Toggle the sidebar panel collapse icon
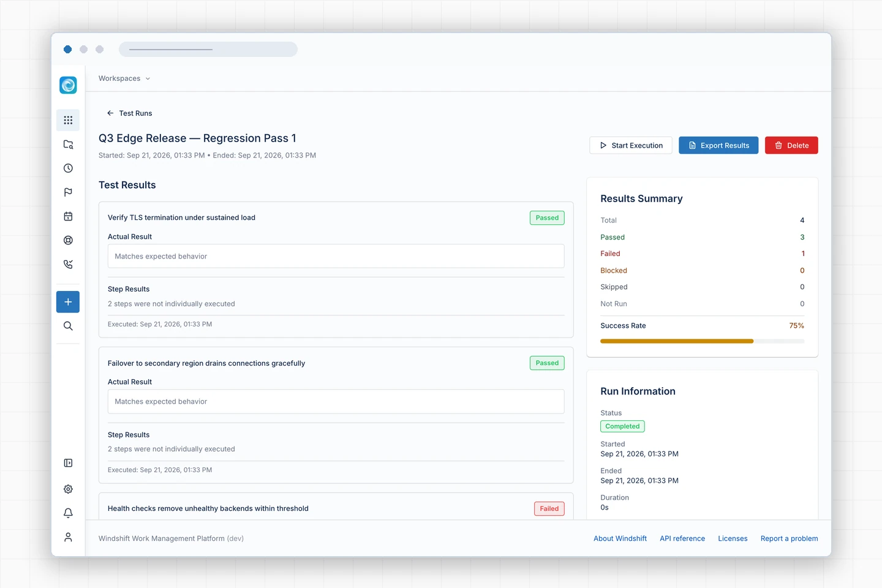The image size is (882, 588). 68,463
